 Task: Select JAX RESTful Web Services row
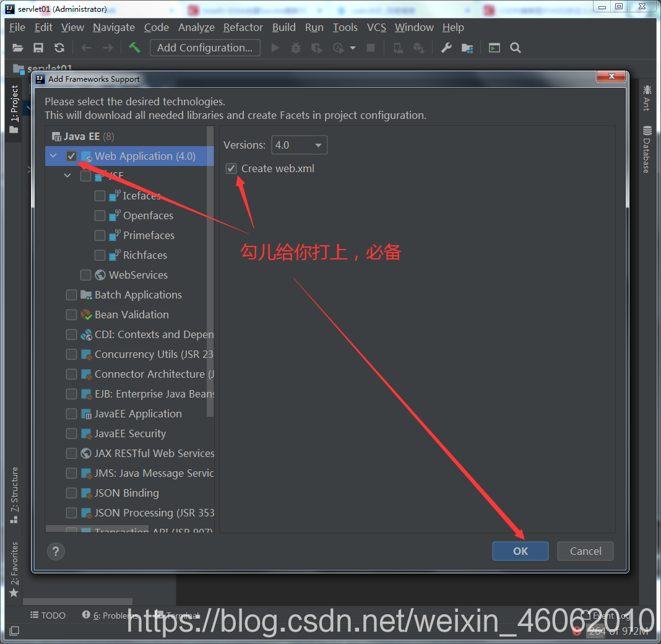pyautogui.click(x=129, y=453)
